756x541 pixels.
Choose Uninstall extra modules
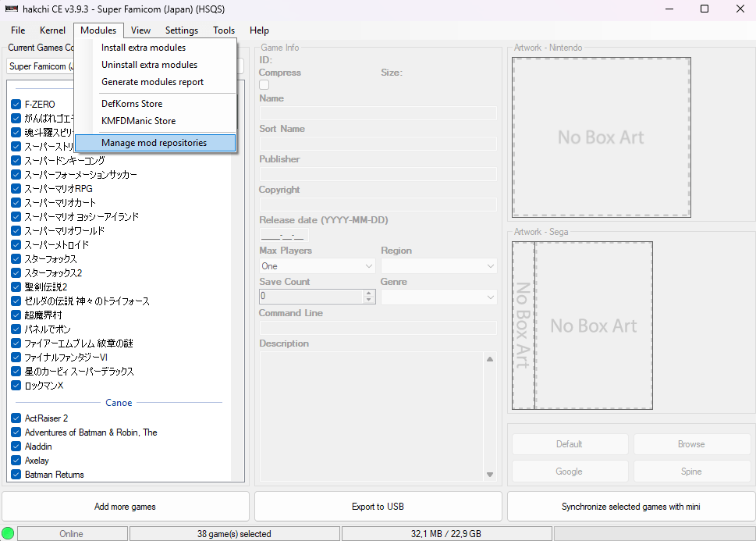(x=155, y=65)
